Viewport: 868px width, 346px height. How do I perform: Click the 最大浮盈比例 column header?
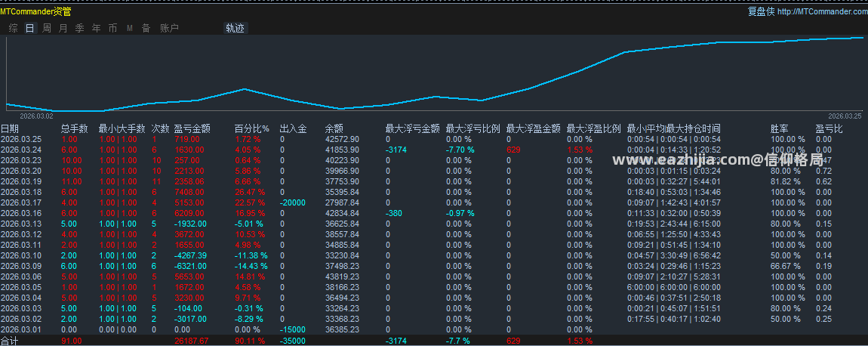(x=593, y=128)
